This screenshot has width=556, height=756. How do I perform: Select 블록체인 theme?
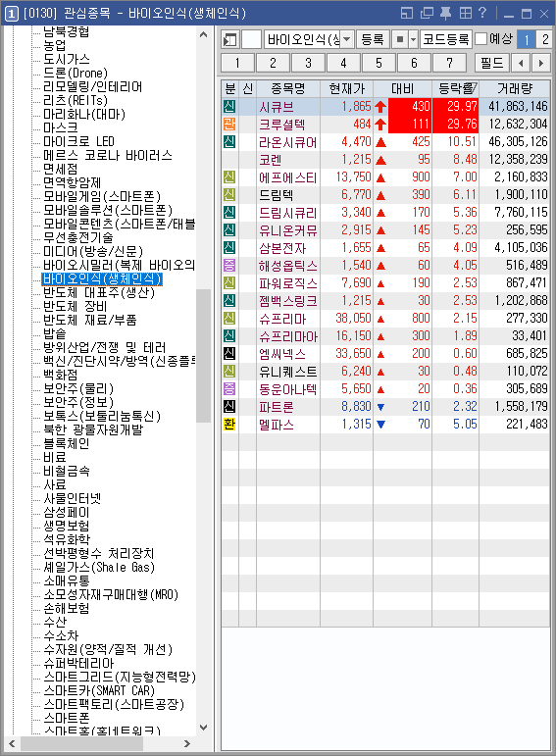(x=66, y=443)
